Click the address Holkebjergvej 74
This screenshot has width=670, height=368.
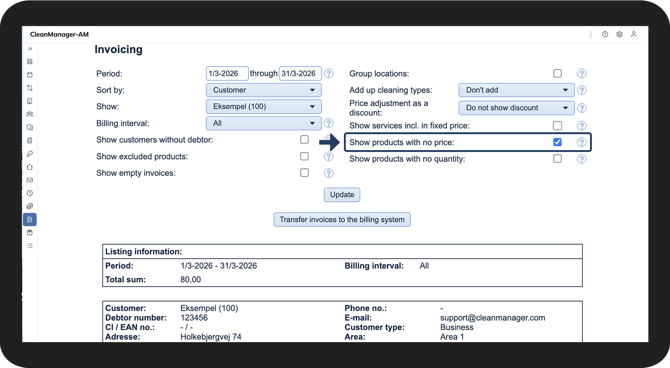pyautogui.click(x=211, y=337)
